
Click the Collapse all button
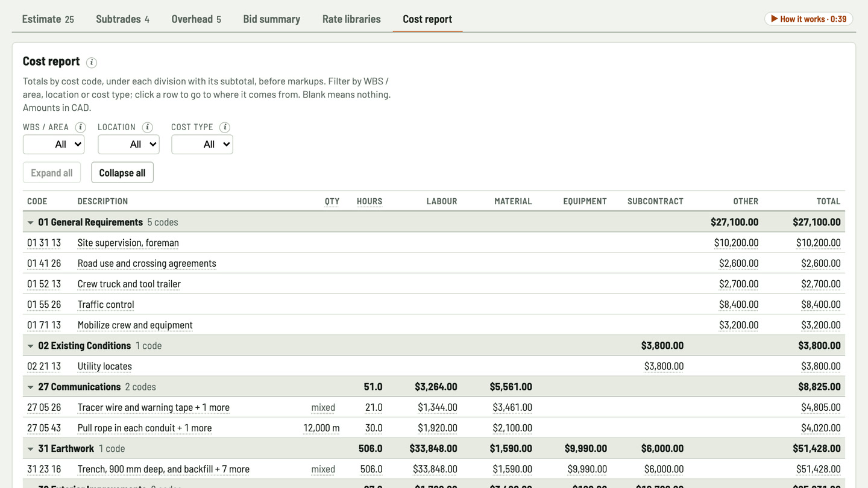click(122, 173)
